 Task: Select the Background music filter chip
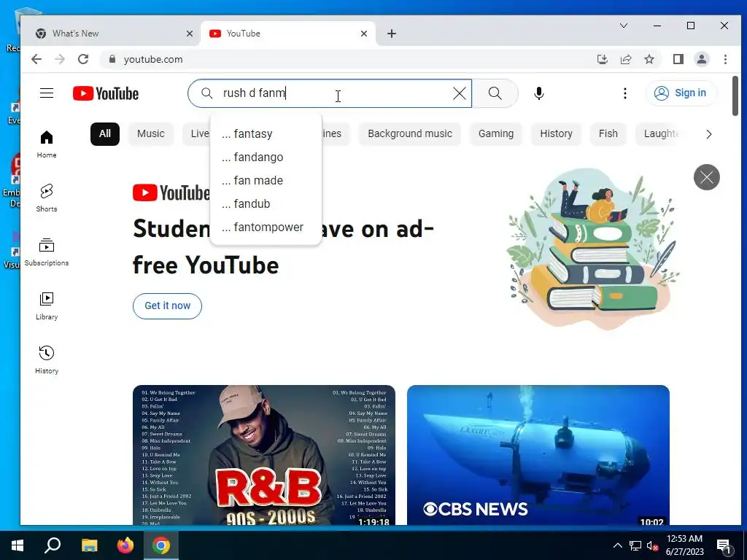[x=410, y=134]
